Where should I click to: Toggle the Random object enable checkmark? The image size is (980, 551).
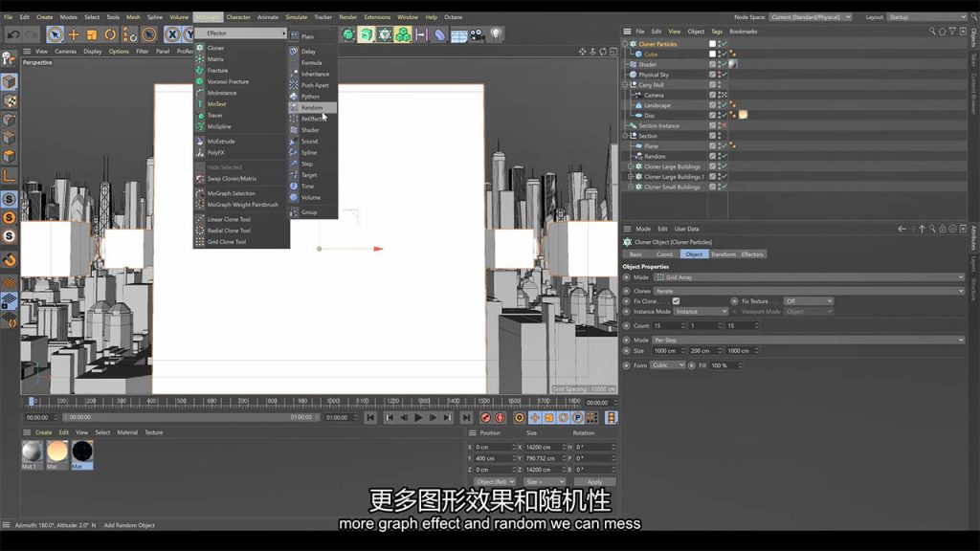point(724,156)
